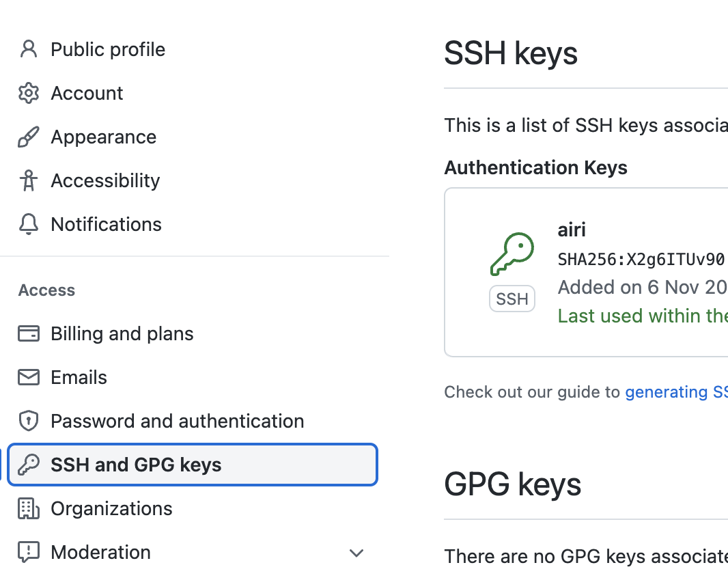Click the airi SSH key title
Image resolution: width=728 pixels, height=578 pixels.
point(572,230)
